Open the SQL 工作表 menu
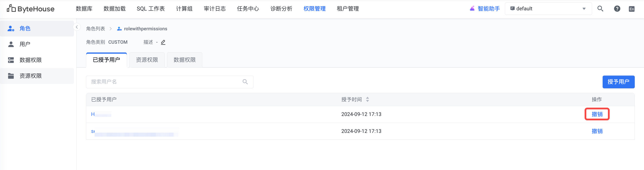Image resolution: width=644 pixels, height=170 pixels. pos(151,9)
